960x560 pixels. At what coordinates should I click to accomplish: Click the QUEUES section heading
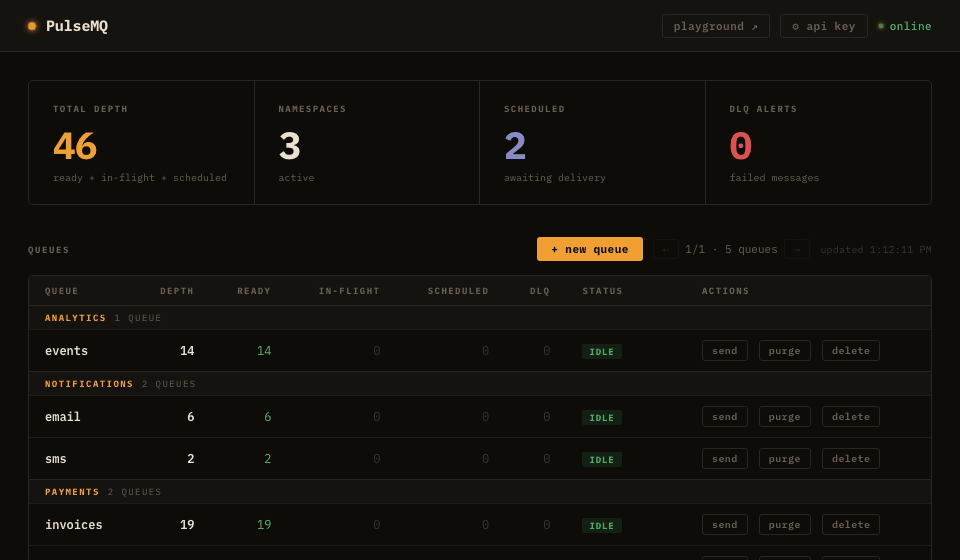(x=48, y=250)
